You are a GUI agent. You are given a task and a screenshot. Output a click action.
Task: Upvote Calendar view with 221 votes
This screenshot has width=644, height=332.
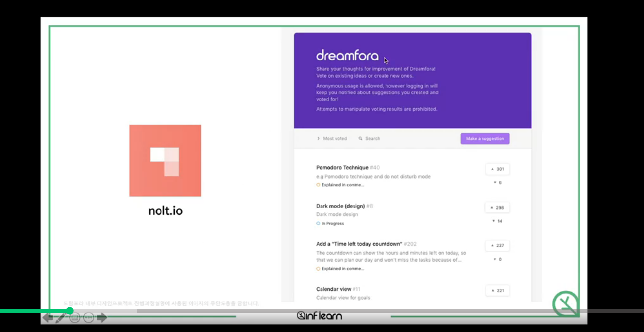(497, 291)
